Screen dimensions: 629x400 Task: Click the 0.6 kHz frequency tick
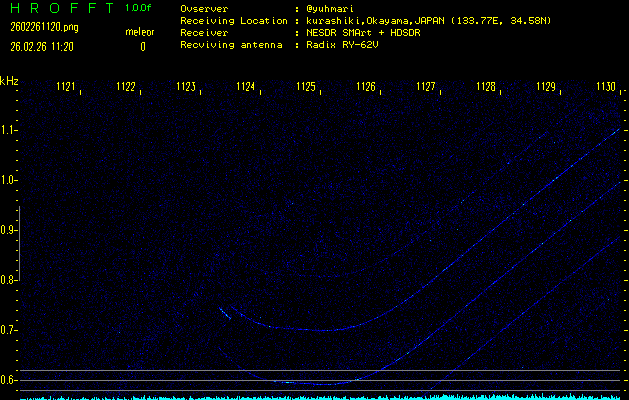[9, 380]
